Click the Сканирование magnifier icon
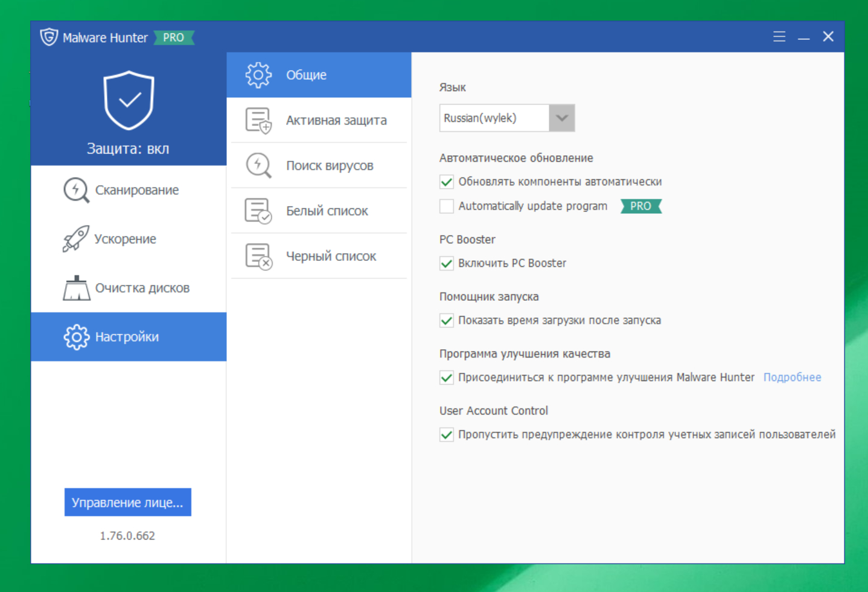The image size is (868, 592). point(76,190)
